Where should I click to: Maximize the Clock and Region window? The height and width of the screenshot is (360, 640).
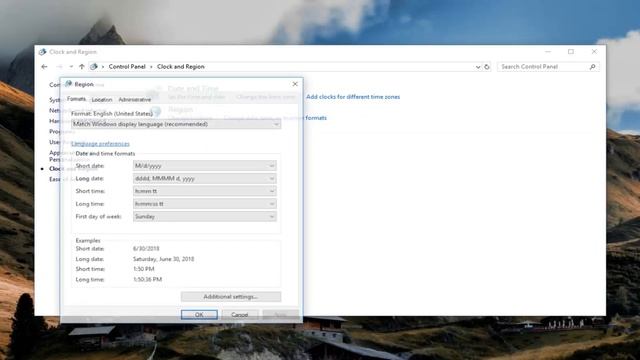coord(571,51)
